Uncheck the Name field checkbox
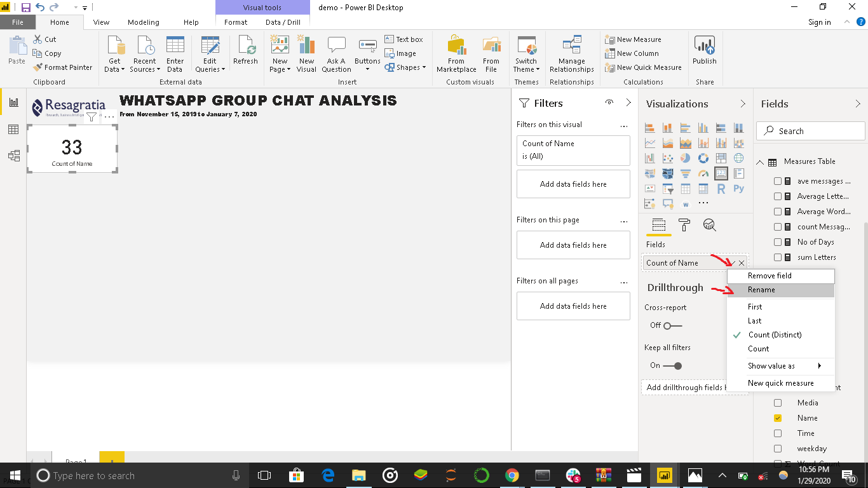Image resolution: width=868 pixels, height=488 pixels. point(778,418)
